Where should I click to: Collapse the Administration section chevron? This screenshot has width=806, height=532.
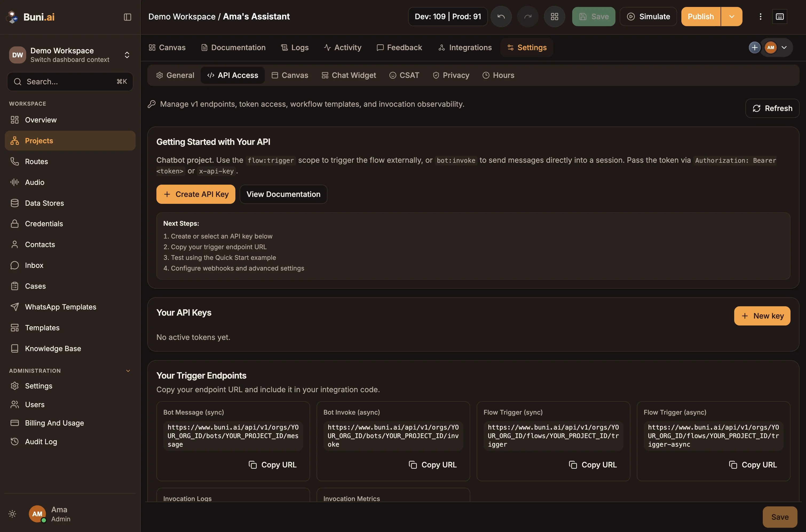(x=128, y=371)
